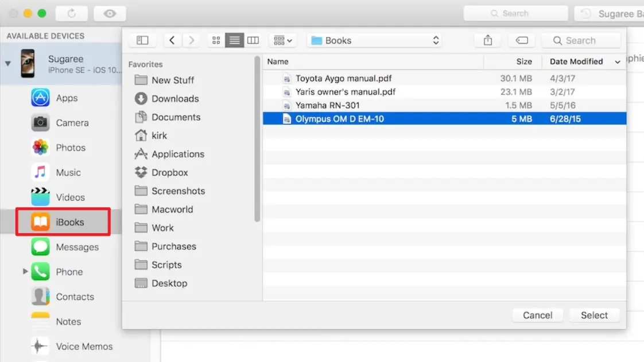The height and width of the screenshot is (362, 644).
Task: Open Documents in Favorites
Action: tap(168, 117)
